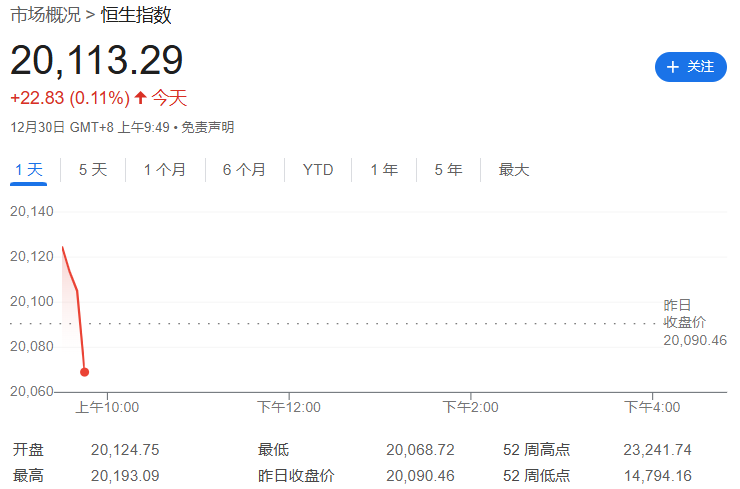This screenshot has height=489, width=740.
Task: Click the 关注 follow button
Action: [690, 67]
